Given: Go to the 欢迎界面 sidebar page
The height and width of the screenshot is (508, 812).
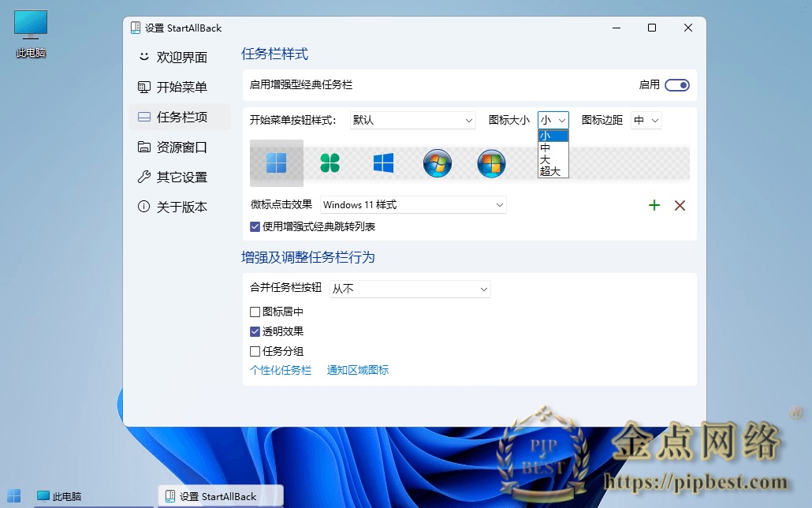Looking at the screenshot, I should [180, 57].
